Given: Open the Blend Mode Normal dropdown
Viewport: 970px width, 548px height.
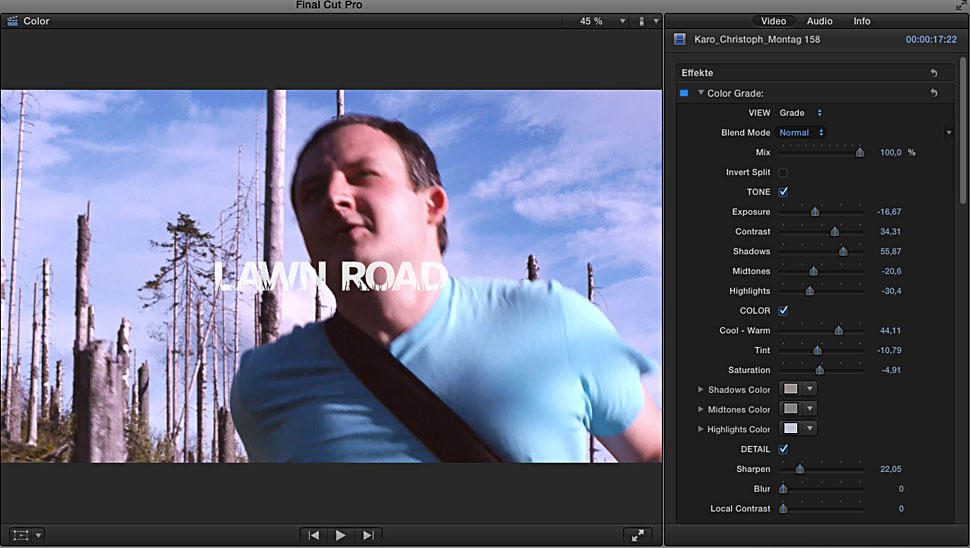Looking at the screenshot, I should tap(802, 133).
